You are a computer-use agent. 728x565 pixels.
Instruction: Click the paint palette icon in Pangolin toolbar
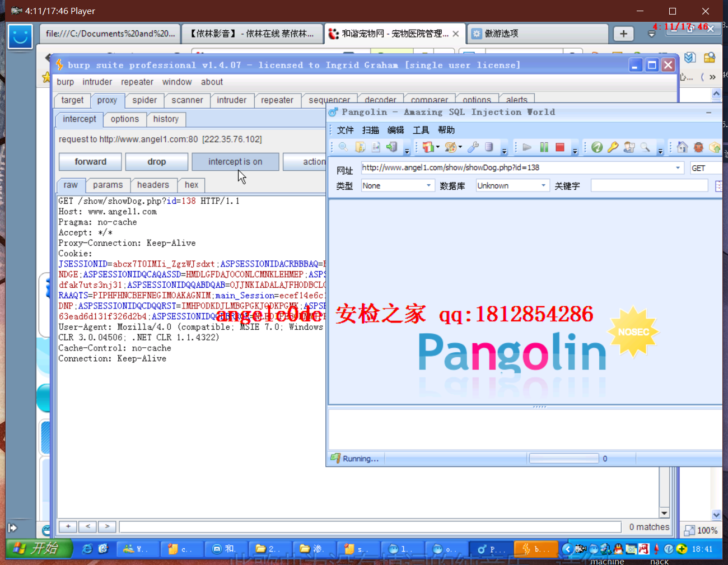(450, 147)
